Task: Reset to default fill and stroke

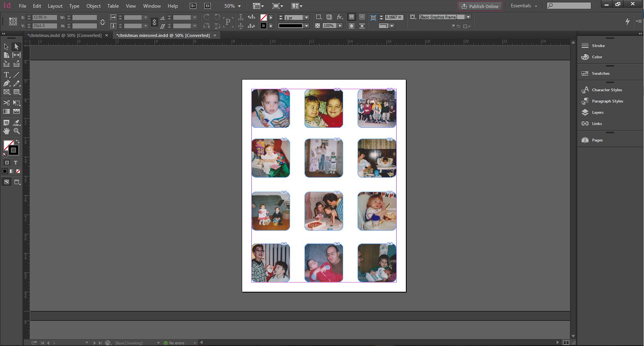Action: click(5, 154)
